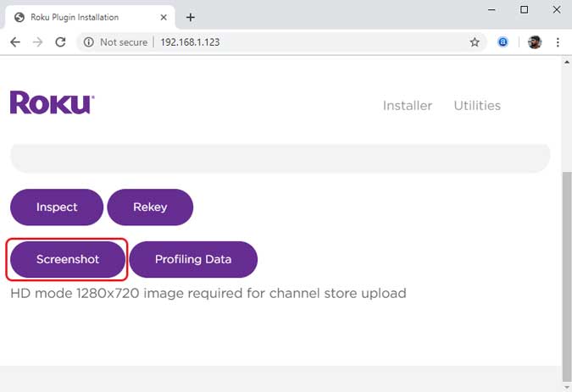Click the empty gray rounded bar field

coord(280,158)
